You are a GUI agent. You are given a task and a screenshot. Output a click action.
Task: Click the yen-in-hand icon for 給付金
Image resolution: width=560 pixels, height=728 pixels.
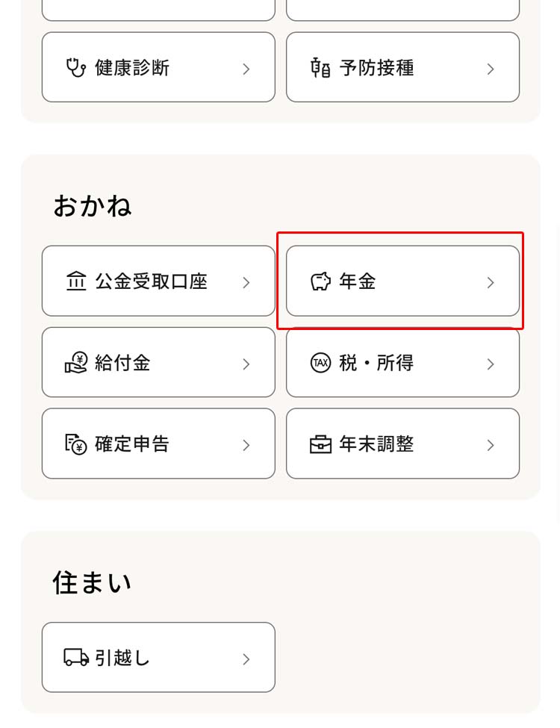pyautogui.click(x=76, y=363)
